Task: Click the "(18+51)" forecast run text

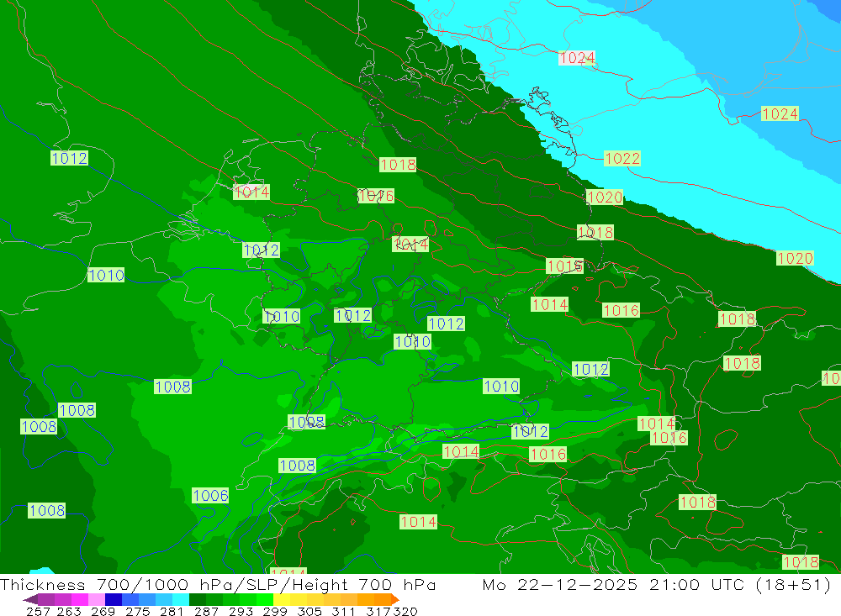Action: click(x=793, y=584)
